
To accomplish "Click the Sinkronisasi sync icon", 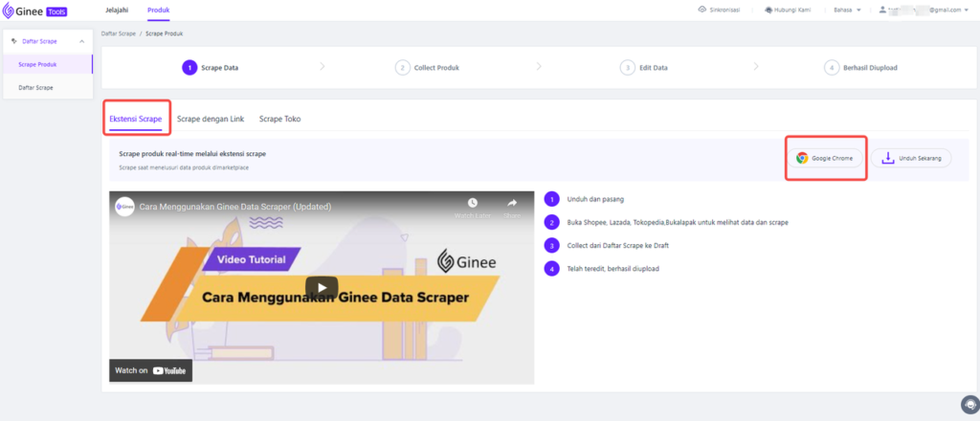I will (702, 10).
